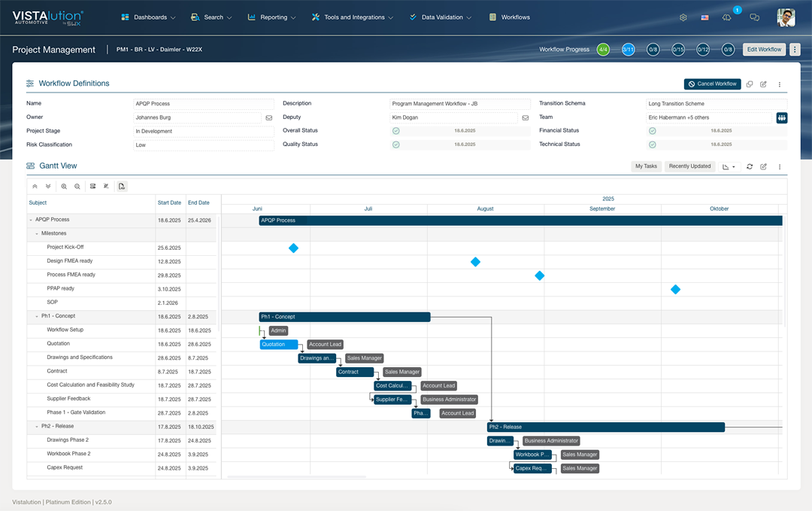The width and height of the screenshot is (812, 511).
Task: Toggle the Recently Updated filter
Action: [689, 166]
